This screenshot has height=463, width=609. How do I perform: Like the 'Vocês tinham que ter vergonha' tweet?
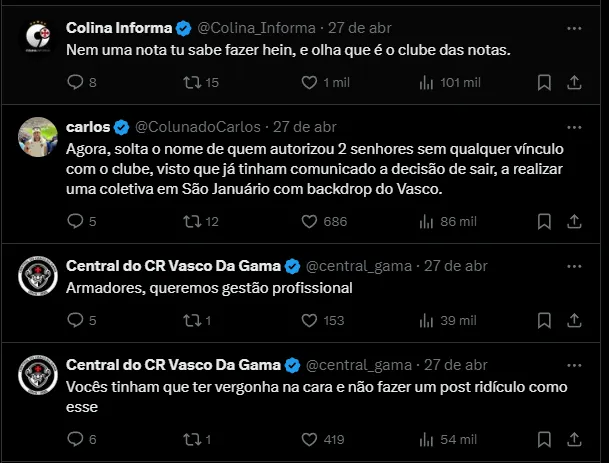coord(309,439)
